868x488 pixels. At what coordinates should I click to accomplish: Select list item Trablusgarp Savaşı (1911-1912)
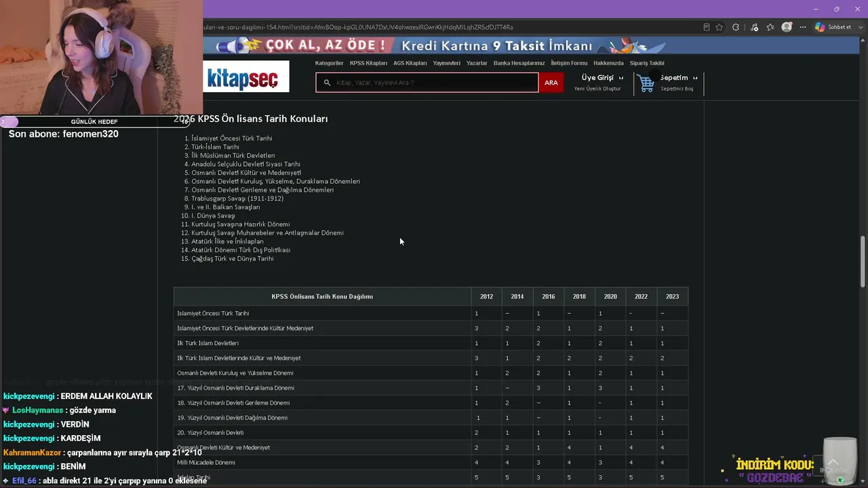pos(237,199)
